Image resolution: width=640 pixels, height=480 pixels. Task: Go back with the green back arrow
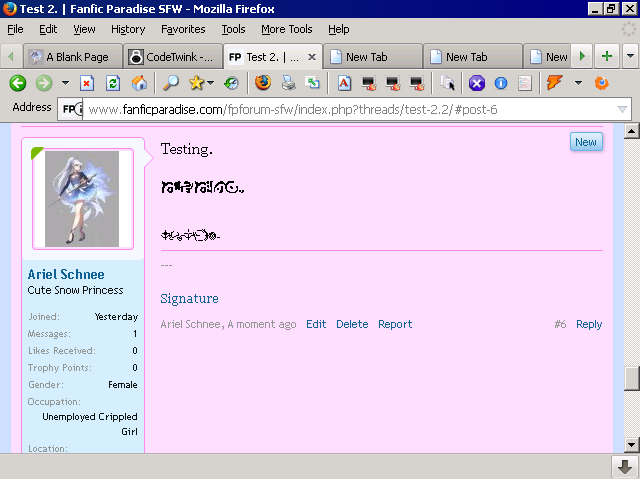coord(18,83)
